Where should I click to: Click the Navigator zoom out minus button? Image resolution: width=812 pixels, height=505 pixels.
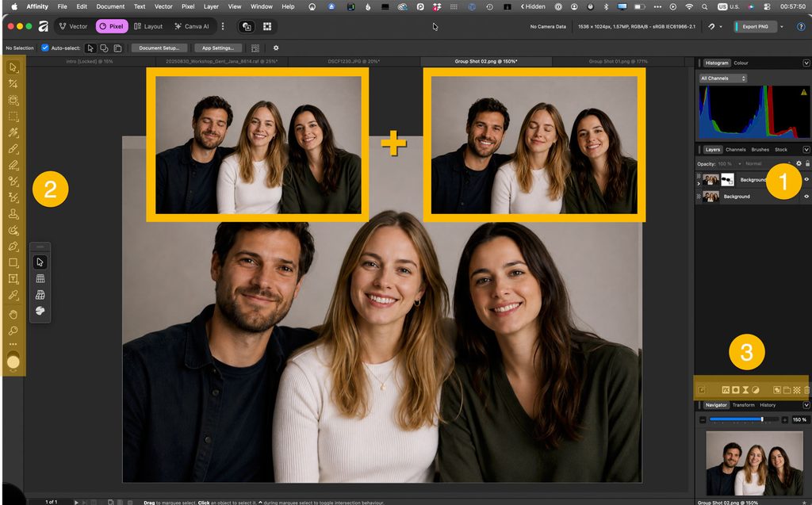[x=703, y=419]
